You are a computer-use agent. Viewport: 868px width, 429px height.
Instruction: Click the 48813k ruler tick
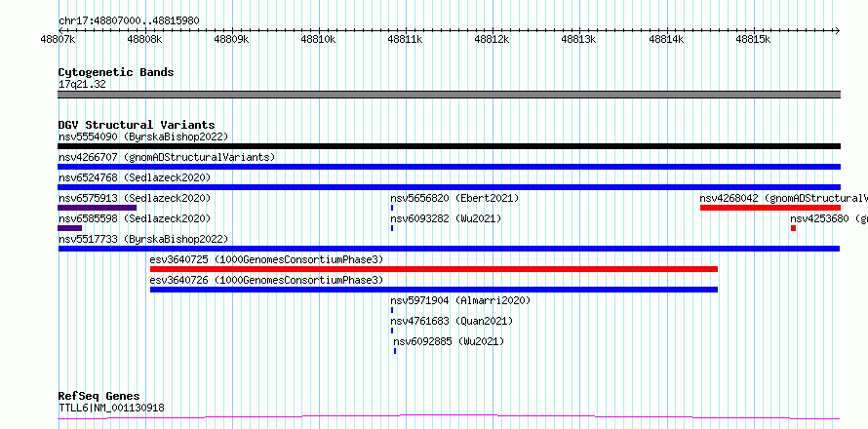[579, 39]
